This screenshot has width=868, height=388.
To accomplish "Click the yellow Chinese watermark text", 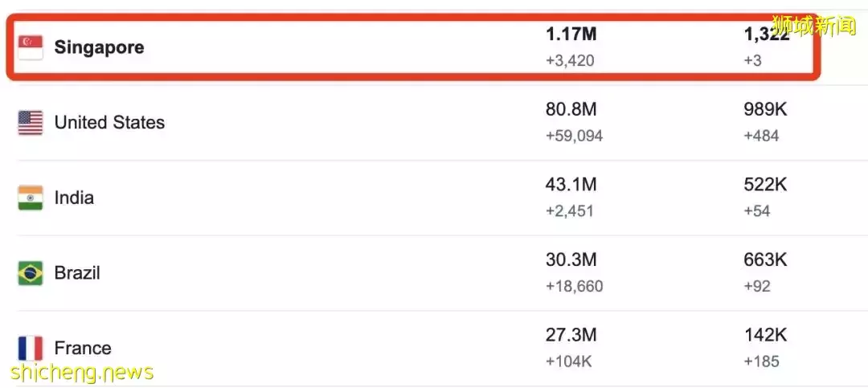I will point(813,26).
